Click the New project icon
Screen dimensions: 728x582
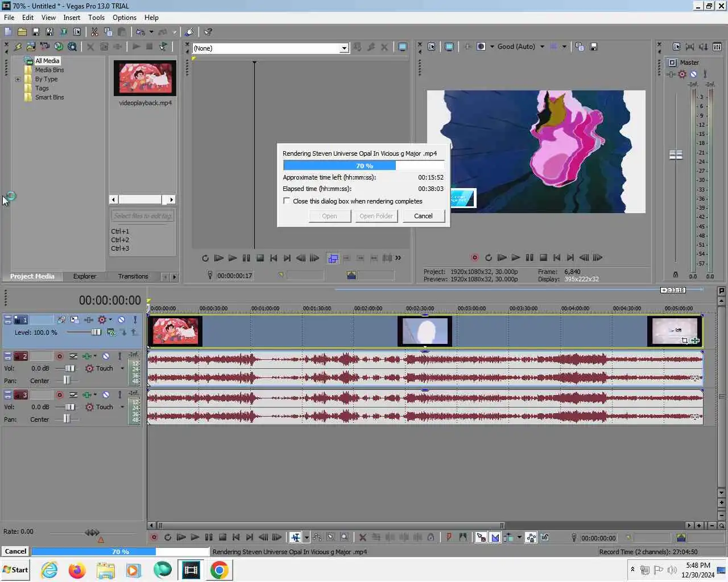coord(8,32)
